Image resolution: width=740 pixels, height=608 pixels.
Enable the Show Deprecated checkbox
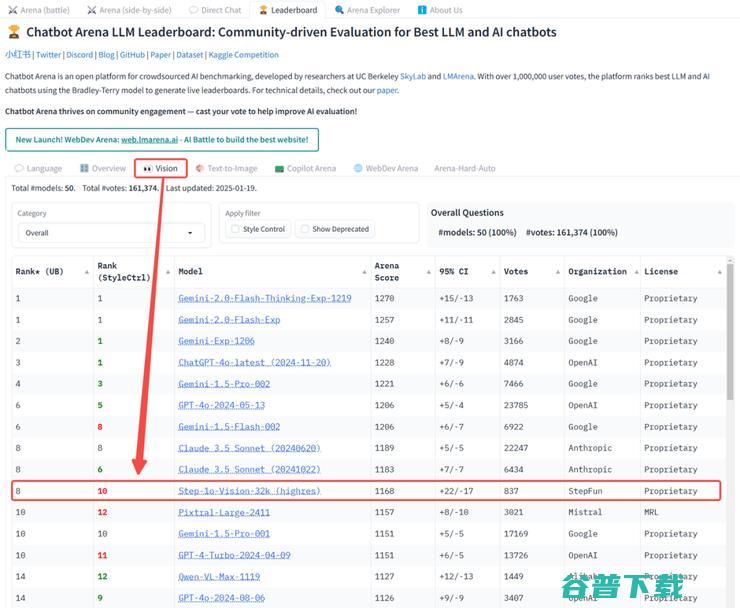305,229
